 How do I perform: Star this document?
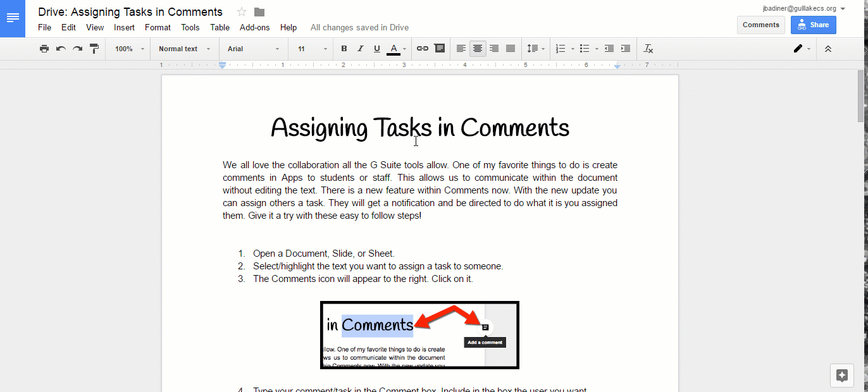pos(242,12)
